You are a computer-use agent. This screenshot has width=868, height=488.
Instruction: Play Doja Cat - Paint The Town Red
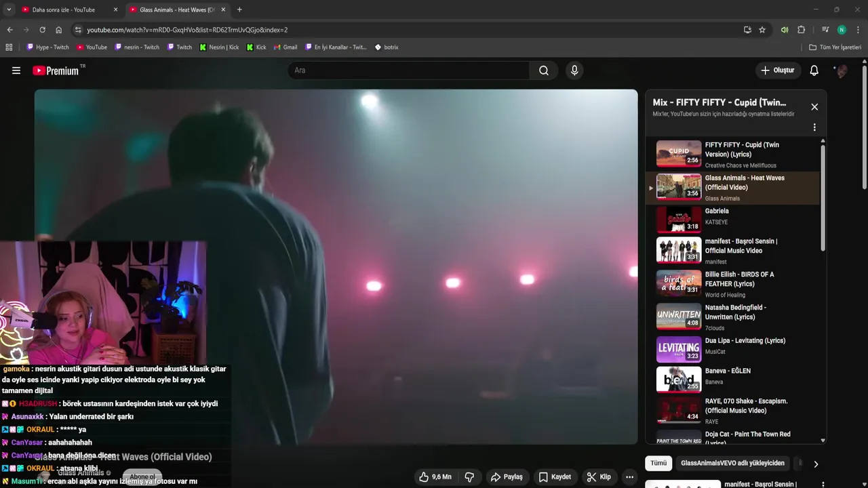pyautogui.click(x=732, y=437)
